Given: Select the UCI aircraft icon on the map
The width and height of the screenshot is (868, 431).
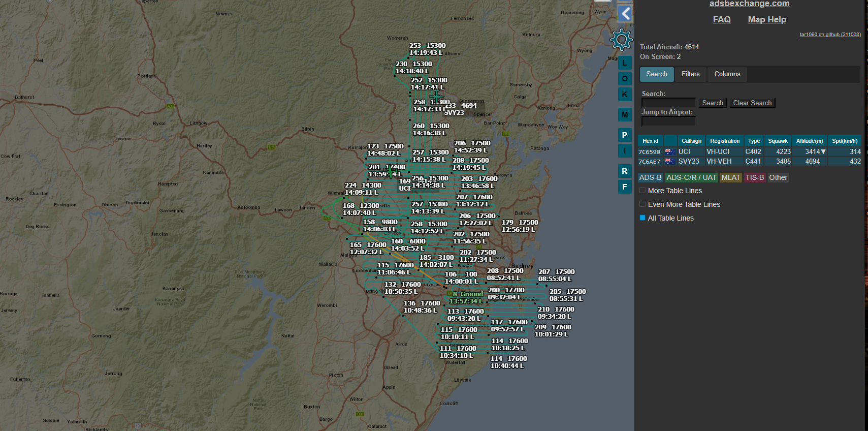Looking at the screenshot, I should pyautogui.click(x=390, y=173).
